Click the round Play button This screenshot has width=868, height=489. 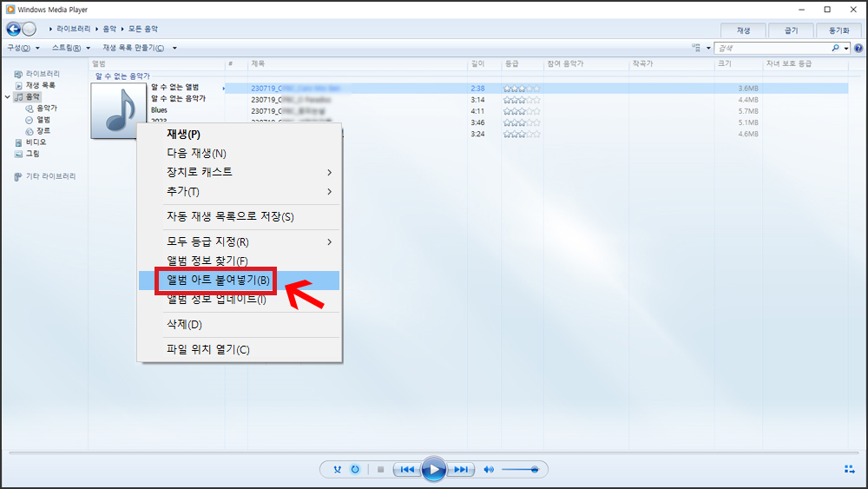click(433, 470)
